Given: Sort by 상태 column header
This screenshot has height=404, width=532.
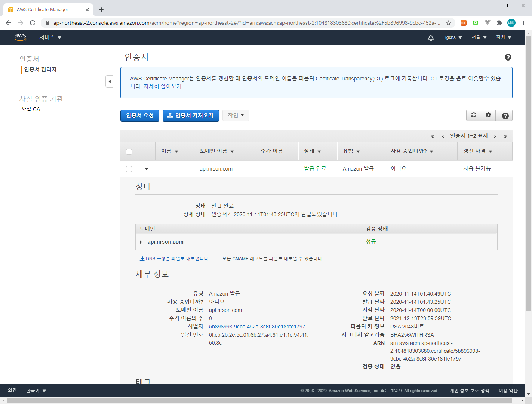Looking at the screenshot, I should coord(313,151).
